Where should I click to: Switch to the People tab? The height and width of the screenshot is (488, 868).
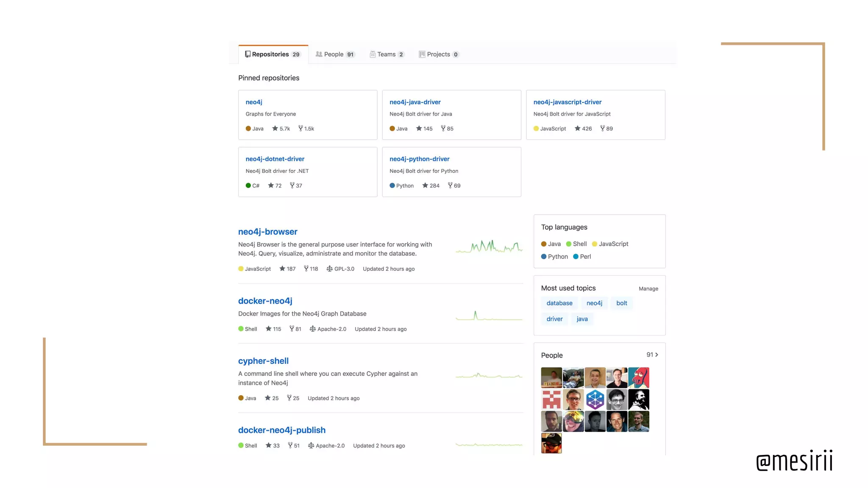(x=334, y=54)
